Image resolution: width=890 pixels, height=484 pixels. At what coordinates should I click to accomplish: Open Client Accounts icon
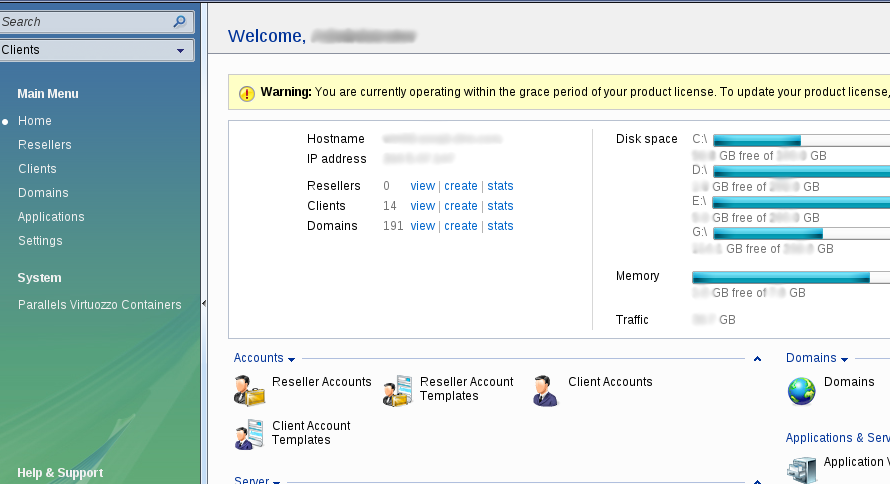545,391
